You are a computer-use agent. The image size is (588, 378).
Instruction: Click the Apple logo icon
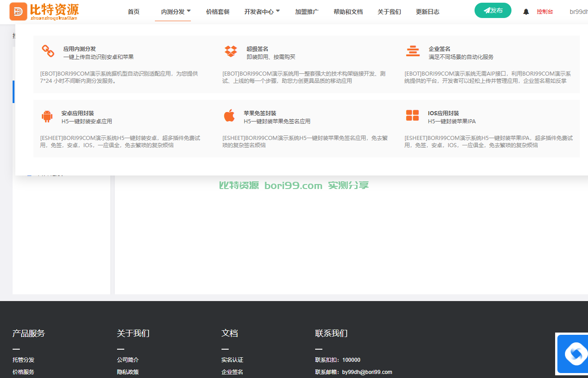(229, 116)
